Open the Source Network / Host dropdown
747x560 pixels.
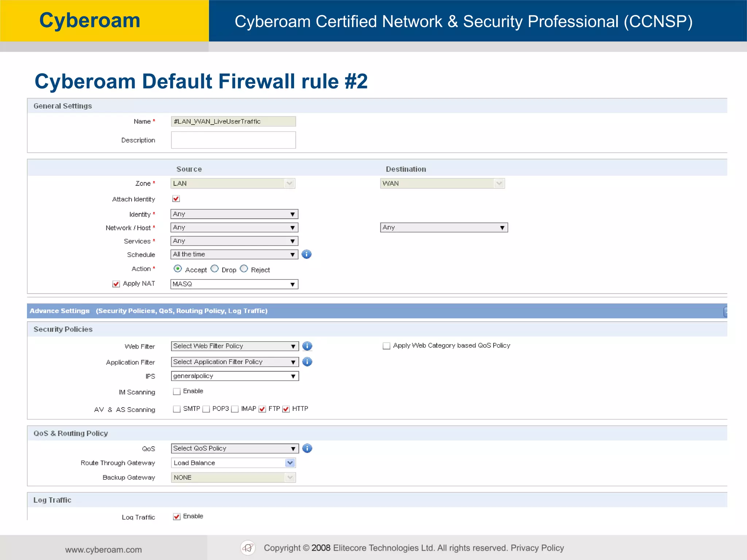[234, 227]
